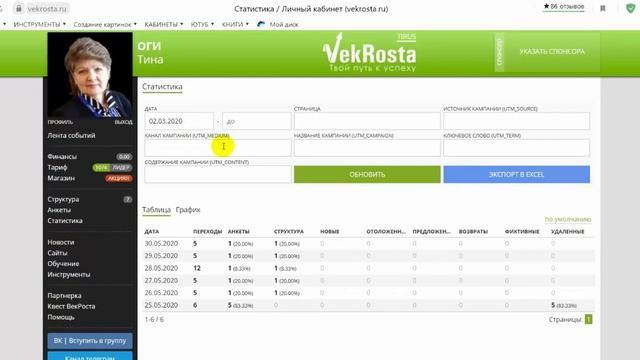Click the start date field 02.03.2020
The height and width of the screenshot is (360, 640).
click(179, 121)
